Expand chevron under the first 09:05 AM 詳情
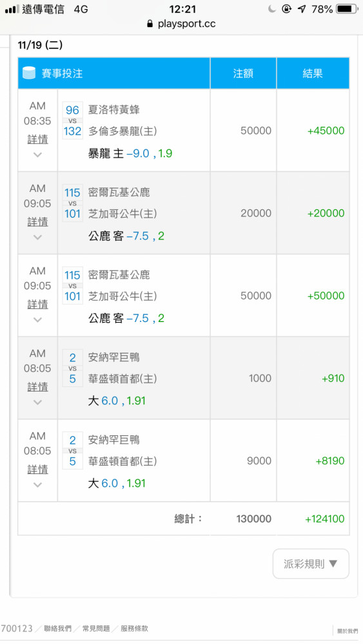The width and height of the screenshot is (363, 644). pos(37,237)
